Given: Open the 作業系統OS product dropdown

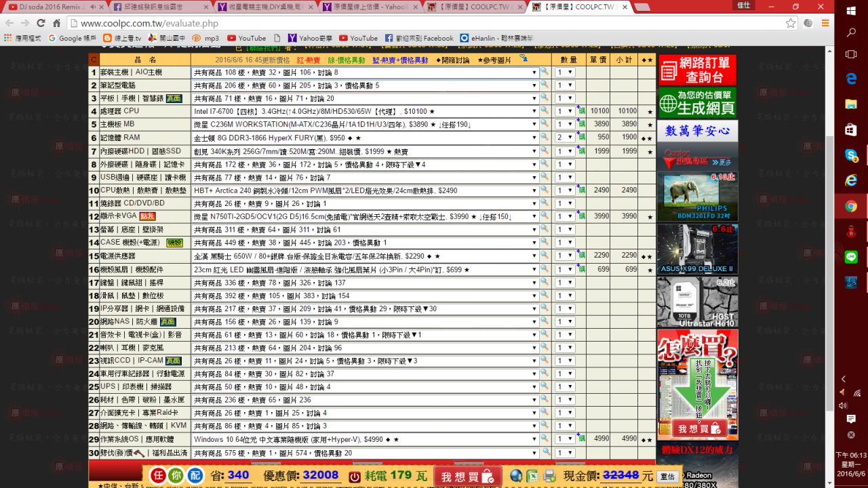Looking at the screenshot, I should pos(365,439).
